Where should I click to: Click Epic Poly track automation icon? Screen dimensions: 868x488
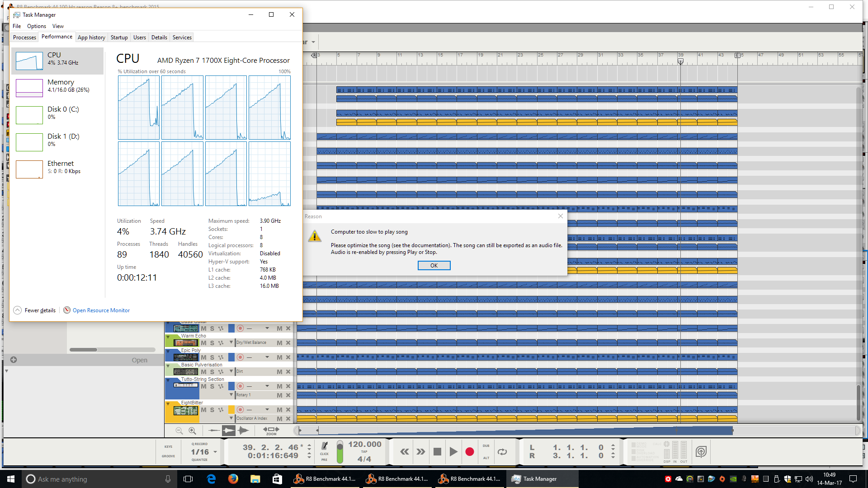[x=221, y=357]
